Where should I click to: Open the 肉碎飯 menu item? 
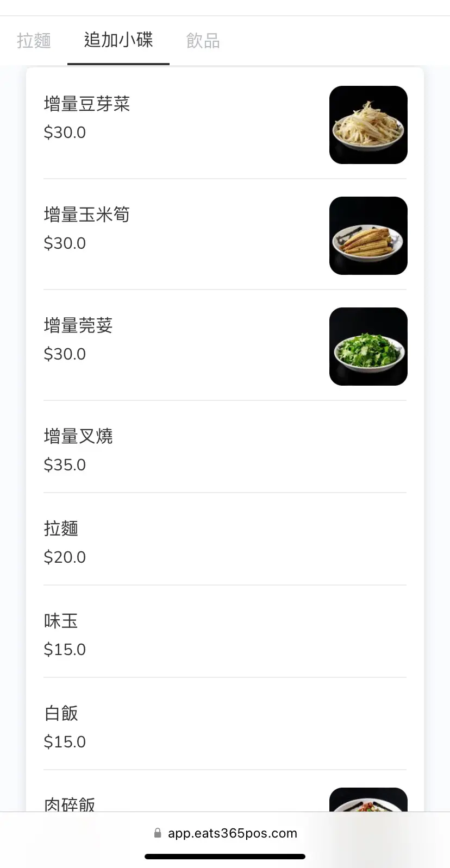point(70,804)
